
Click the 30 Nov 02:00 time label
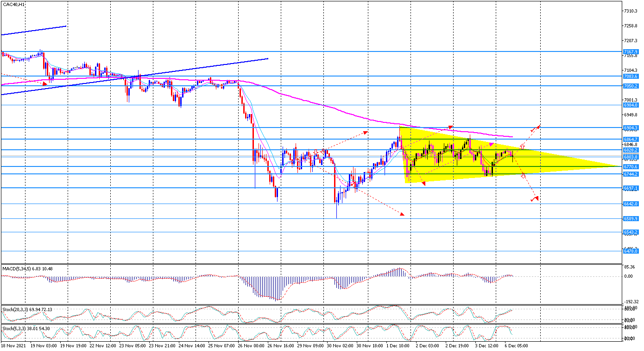pyautogui.click(x=340, y=345)
